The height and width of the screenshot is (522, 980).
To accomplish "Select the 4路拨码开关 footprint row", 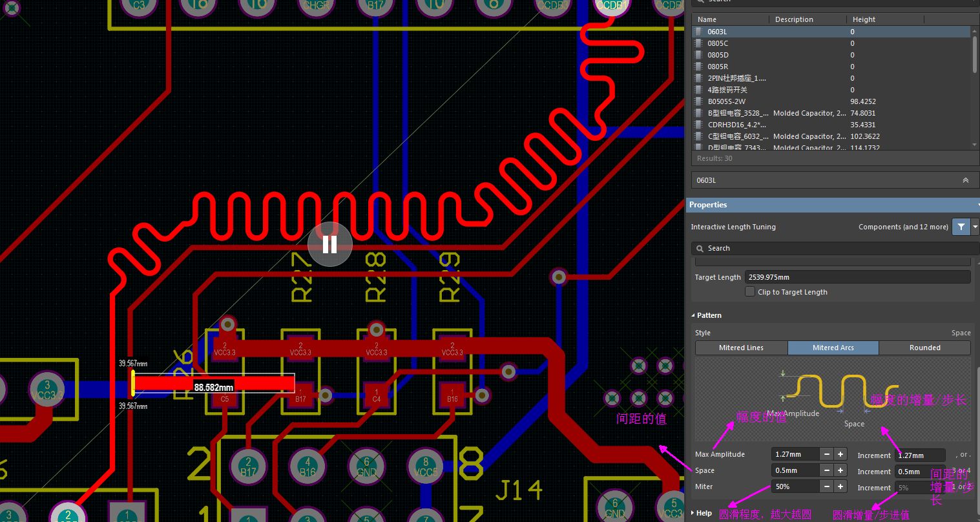I will click(831, 90).
